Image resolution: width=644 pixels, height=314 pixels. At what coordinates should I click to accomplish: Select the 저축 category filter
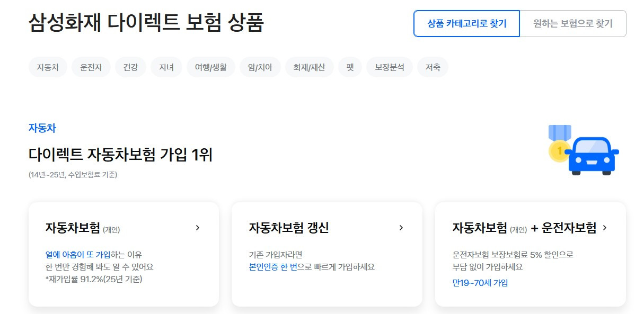point(433,67)
